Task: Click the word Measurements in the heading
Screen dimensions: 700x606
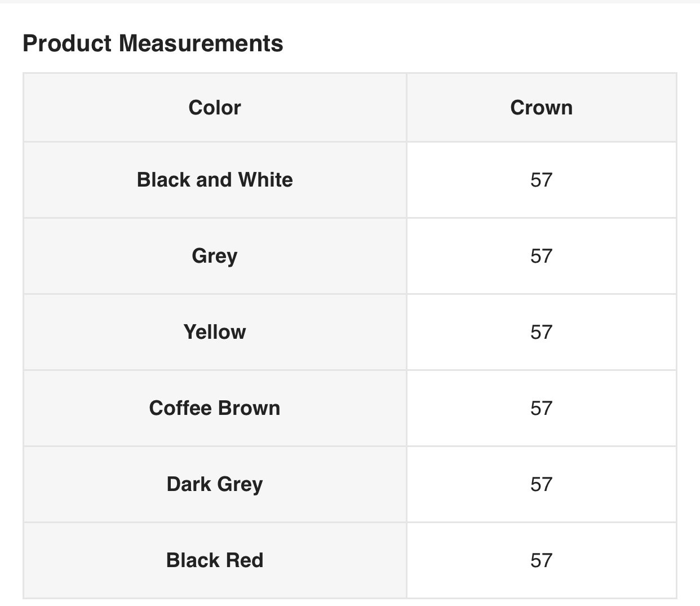Action: [201, 43]
